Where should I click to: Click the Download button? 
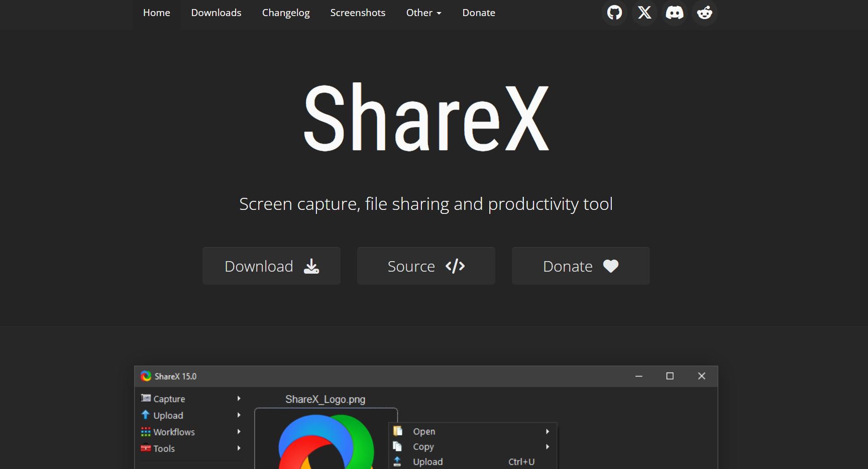271,266
